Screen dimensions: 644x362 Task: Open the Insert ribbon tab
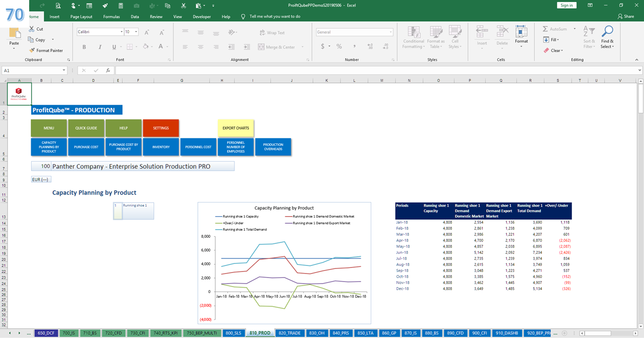pyautogui.click(x=54, y=17)
